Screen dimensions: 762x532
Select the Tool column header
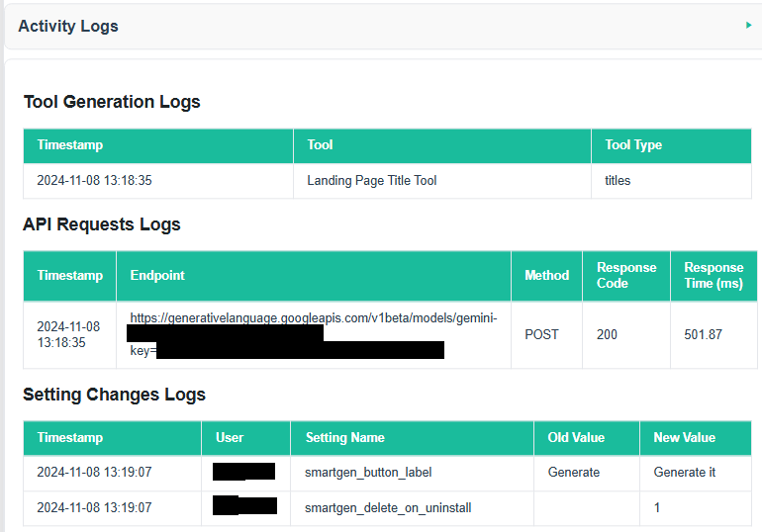pos(442,145)
